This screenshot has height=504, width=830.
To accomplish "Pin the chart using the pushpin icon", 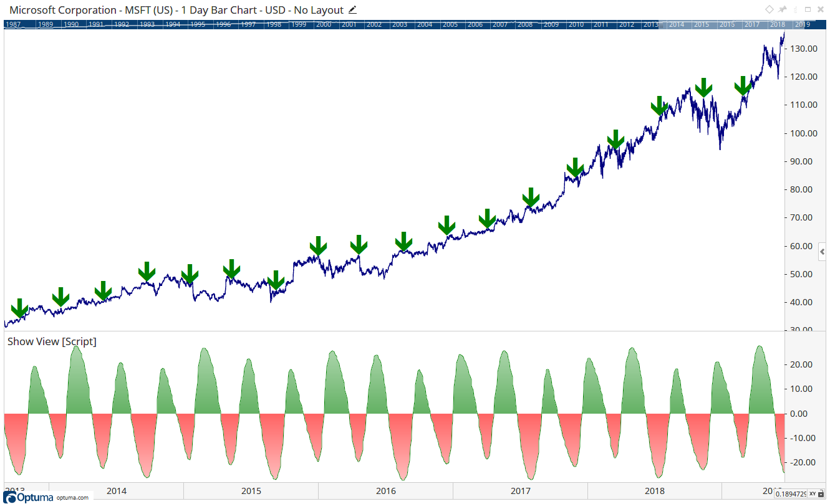I will tap(783, 10).
